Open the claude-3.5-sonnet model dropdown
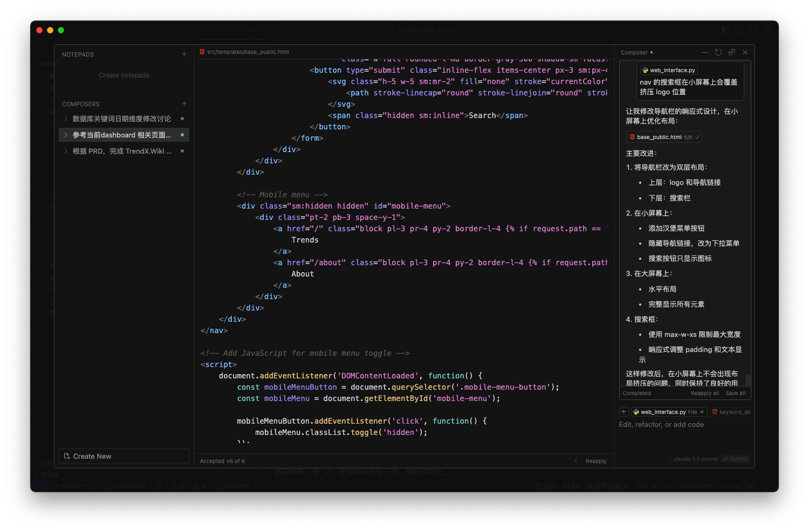 coord(693,459)
